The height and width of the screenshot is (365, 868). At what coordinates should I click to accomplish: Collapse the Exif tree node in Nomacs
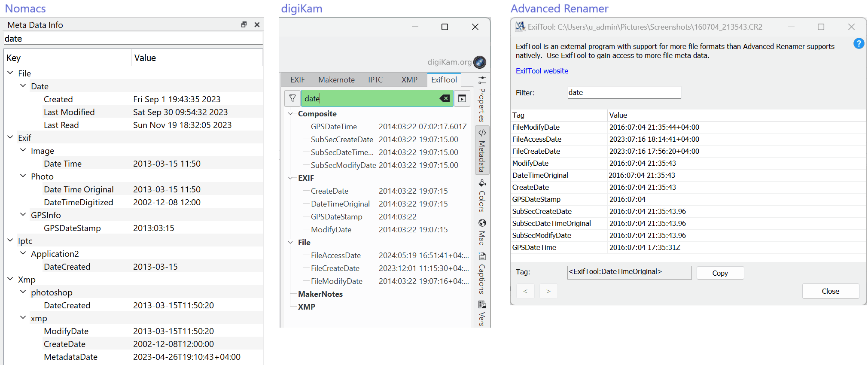coord(10,137)
